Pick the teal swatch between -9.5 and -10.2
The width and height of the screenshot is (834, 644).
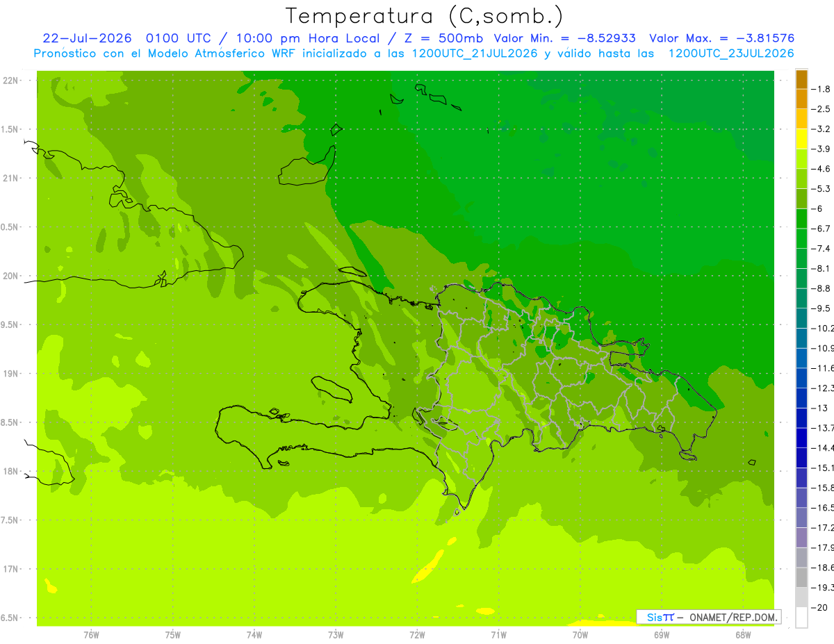(x=801, y=318)
